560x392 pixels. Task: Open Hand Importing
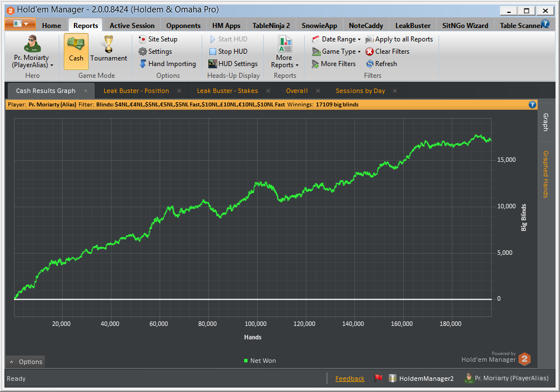point(167,64)
